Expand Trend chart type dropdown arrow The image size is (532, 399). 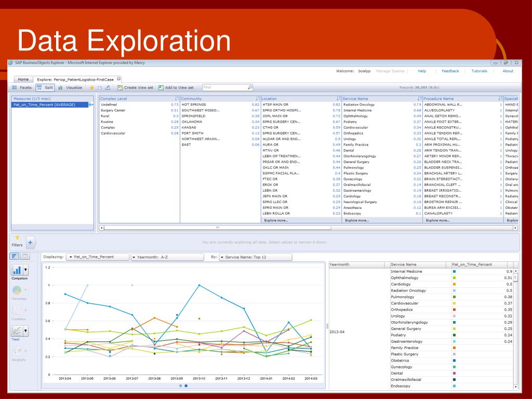coord(25,331)
